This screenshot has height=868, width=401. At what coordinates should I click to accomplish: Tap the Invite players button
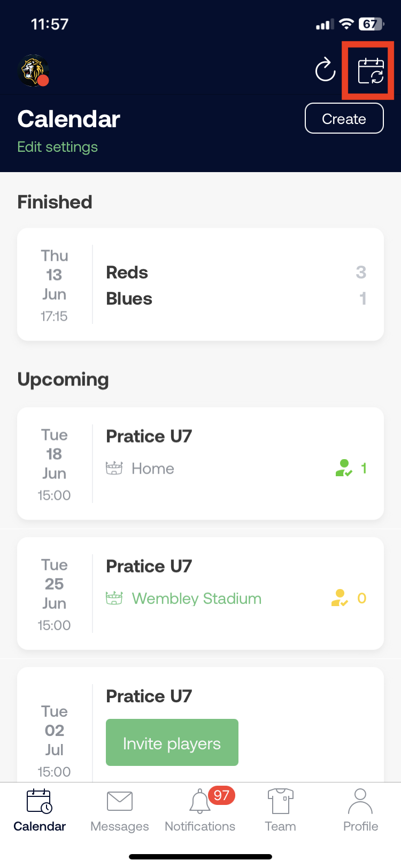click(x=172, y=742)
